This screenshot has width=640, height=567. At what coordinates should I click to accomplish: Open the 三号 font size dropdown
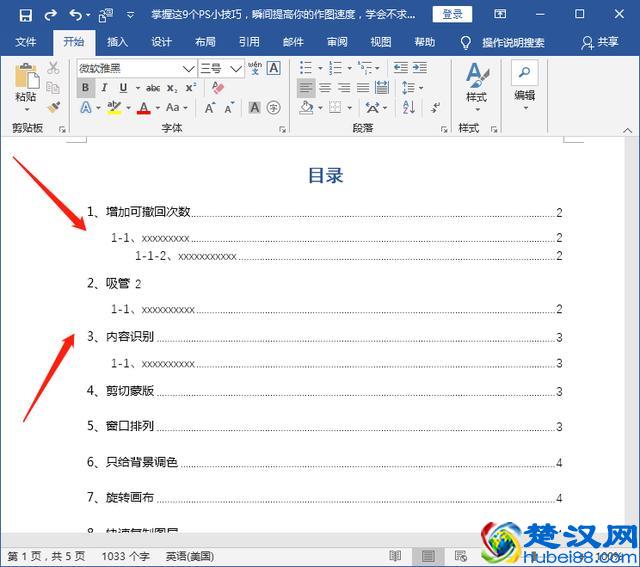(236, 69)
